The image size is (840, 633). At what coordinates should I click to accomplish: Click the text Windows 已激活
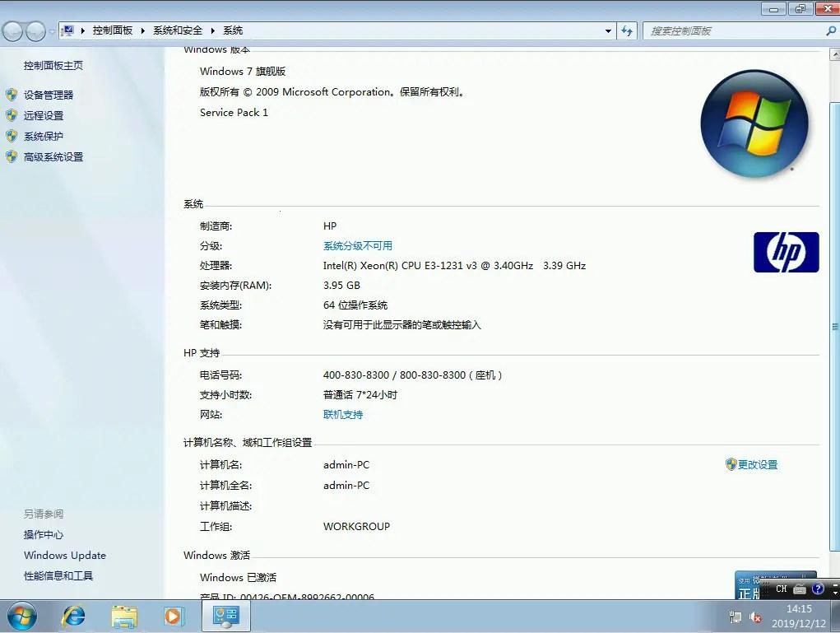click(238, 577)
